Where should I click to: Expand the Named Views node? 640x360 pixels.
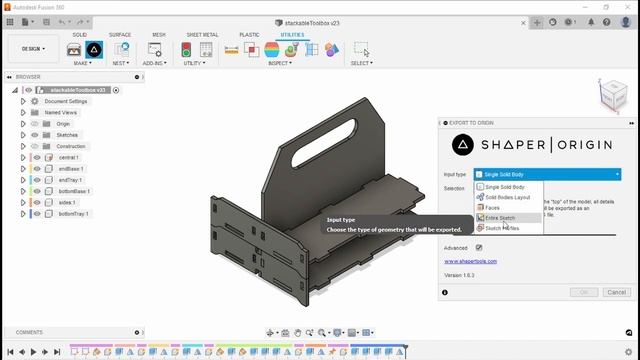pyautogui.click(x=23, y=112)
